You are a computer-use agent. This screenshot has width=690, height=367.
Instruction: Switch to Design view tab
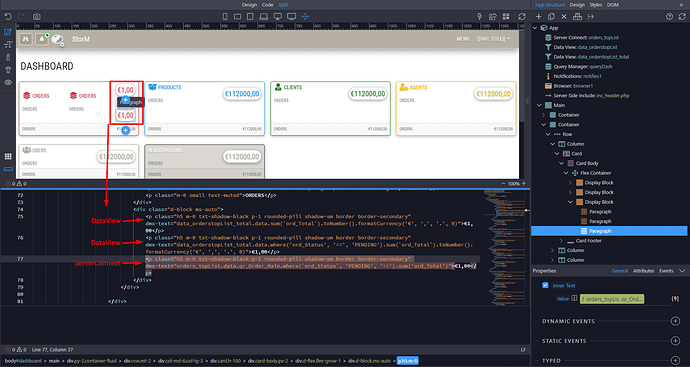point(249,5)
